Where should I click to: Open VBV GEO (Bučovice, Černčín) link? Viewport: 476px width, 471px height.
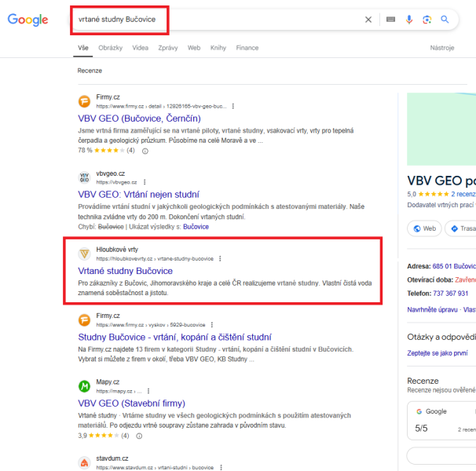click(x=139, y=119)
